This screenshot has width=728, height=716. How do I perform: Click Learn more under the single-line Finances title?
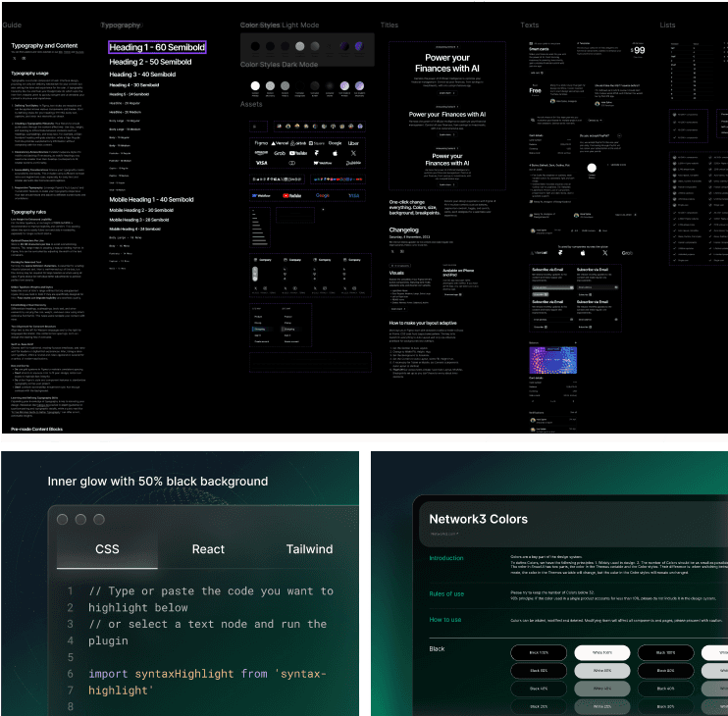pos(447,134)
